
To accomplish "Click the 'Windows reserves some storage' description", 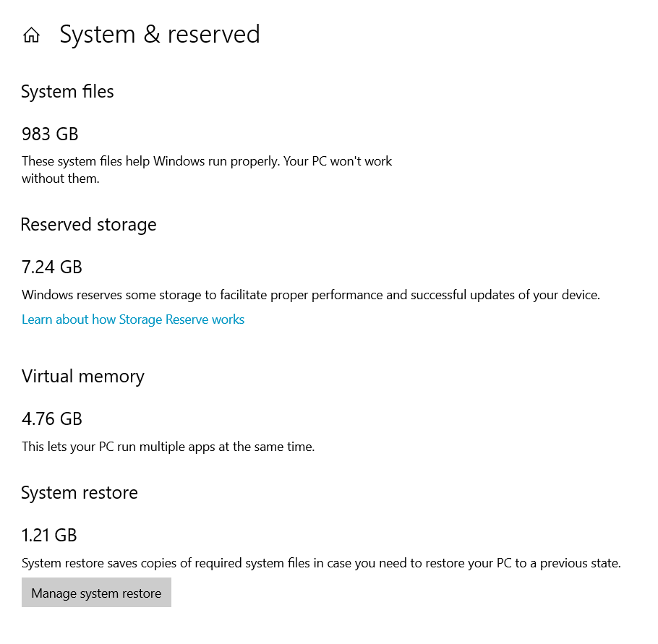I will pos(310,295).
